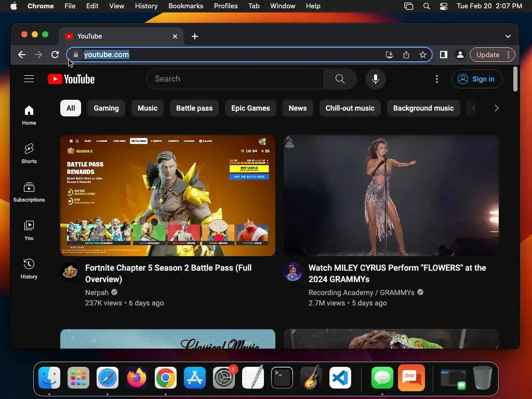
Task: Start voice search with microphone icon
Action: 375,79
